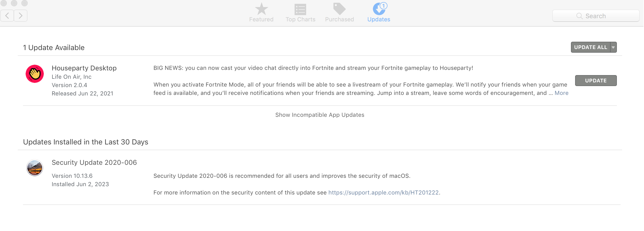Click the magnifying glass search icon
The image size is (644, 231).
tap(579, 16)
